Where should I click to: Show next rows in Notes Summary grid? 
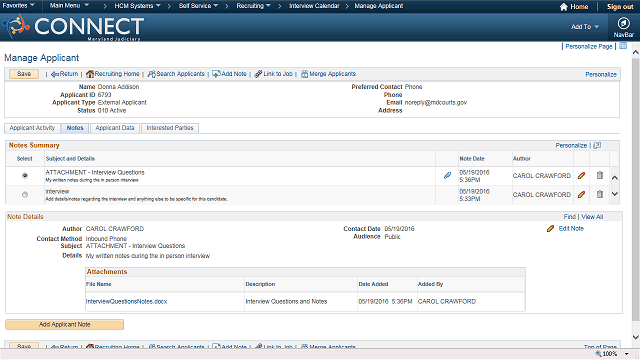coord(614,194)
